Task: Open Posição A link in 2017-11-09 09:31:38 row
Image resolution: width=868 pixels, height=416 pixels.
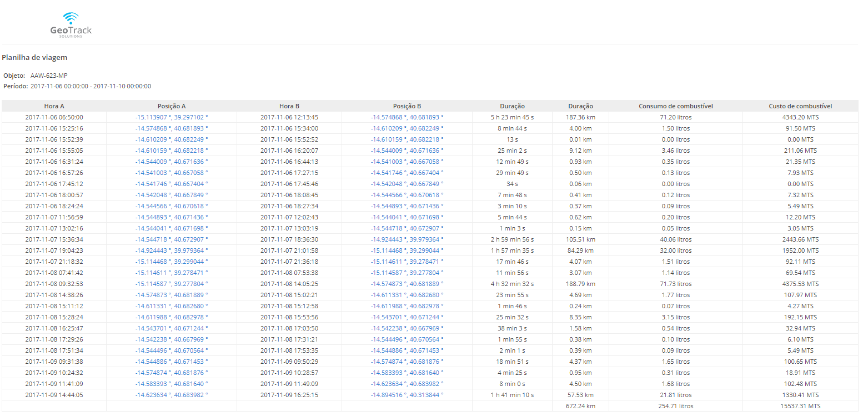Action: [171, 362]
